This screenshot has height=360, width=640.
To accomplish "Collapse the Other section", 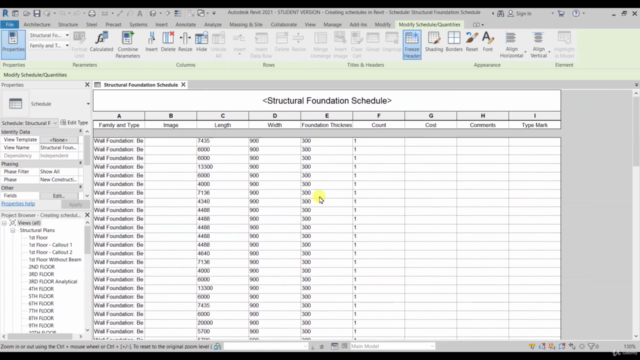I will 80,187.
